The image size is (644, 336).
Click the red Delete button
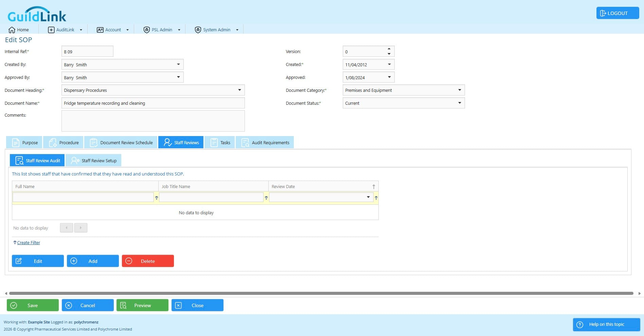pos(148,261)
